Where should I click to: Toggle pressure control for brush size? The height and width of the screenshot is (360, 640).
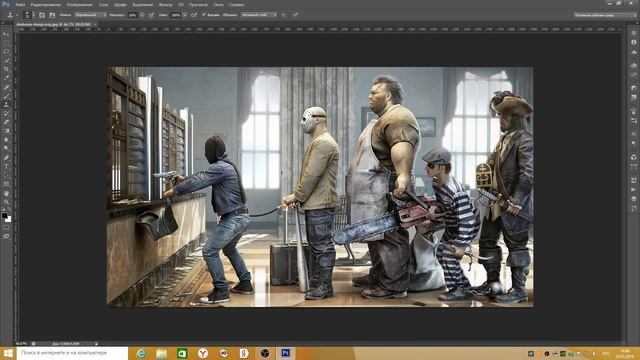tap(296, 15)
